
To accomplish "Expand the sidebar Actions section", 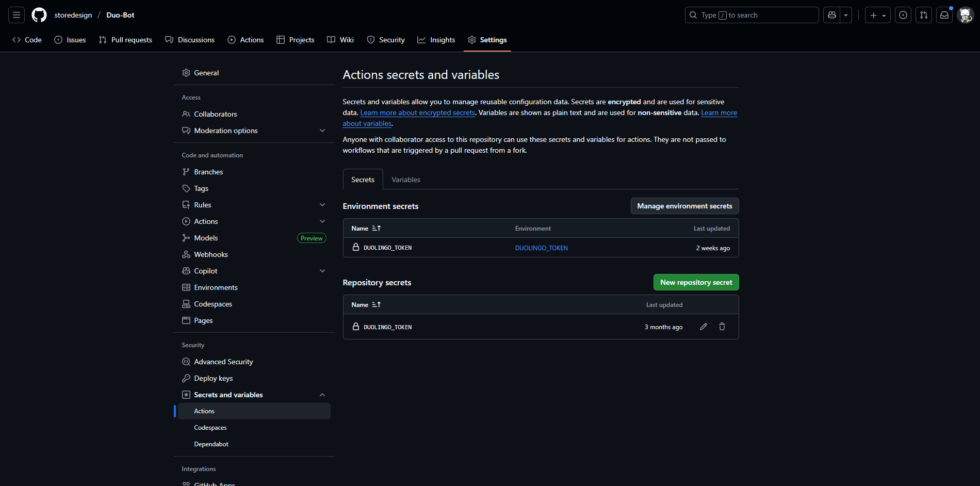I will point(254,221).
